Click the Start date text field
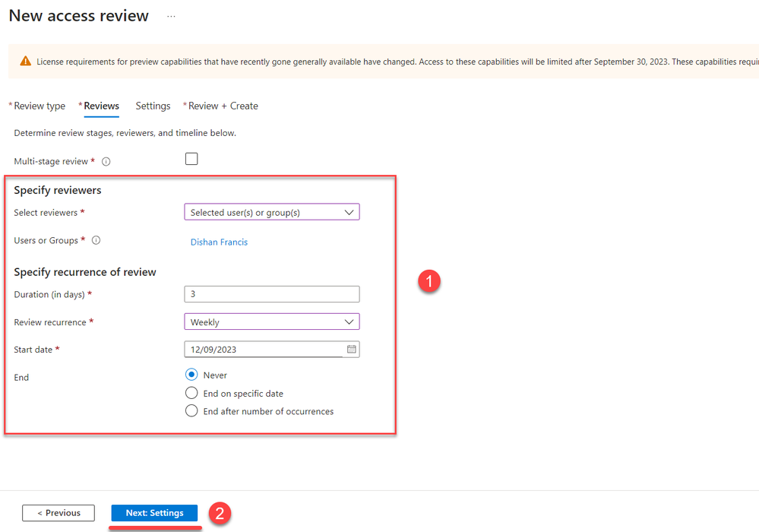 tap(264, 350)
